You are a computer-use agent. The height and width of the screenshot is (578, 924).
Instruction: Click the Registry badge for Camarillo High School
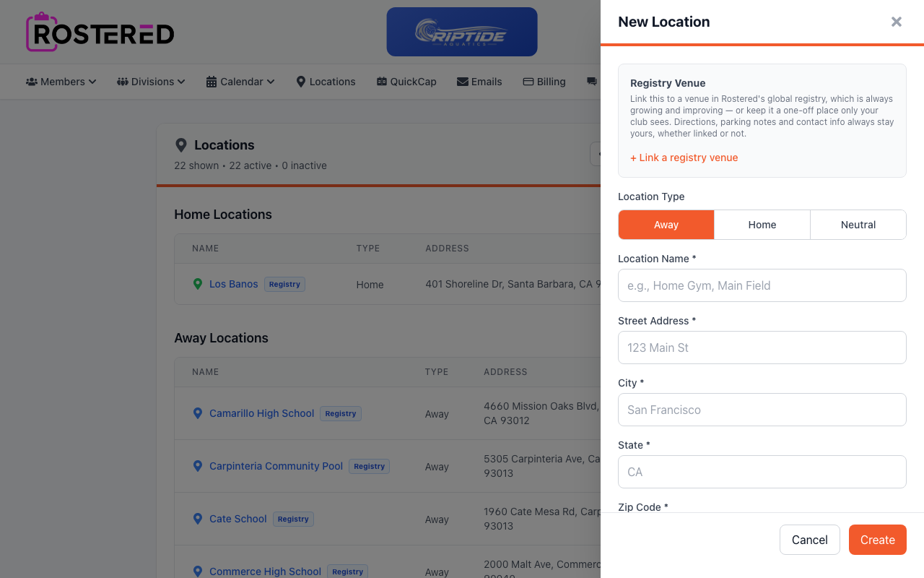(341, 413)
